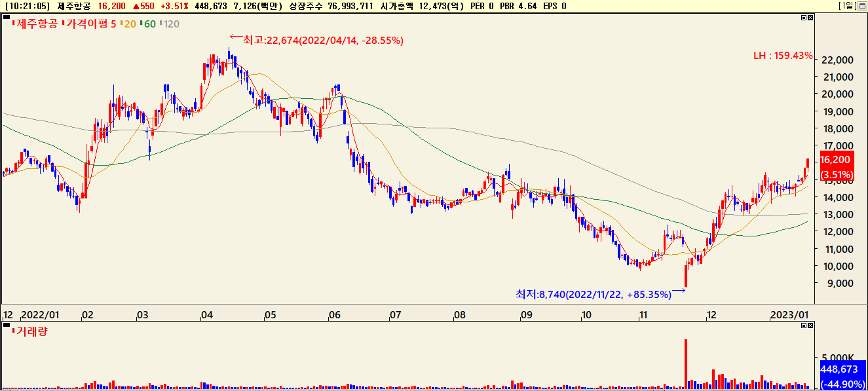Click the +3.51% change rate in header

click(174, 6)
